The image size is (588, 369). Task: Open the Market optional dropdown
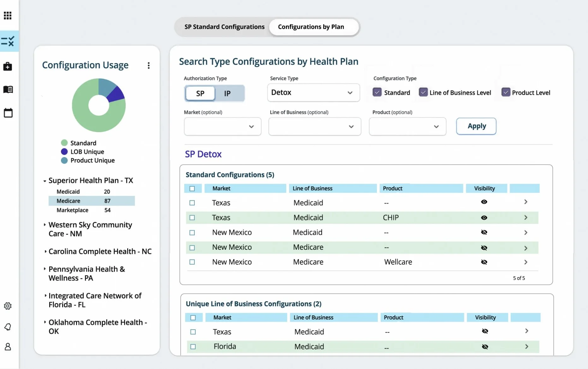click(x=223, y=126)
